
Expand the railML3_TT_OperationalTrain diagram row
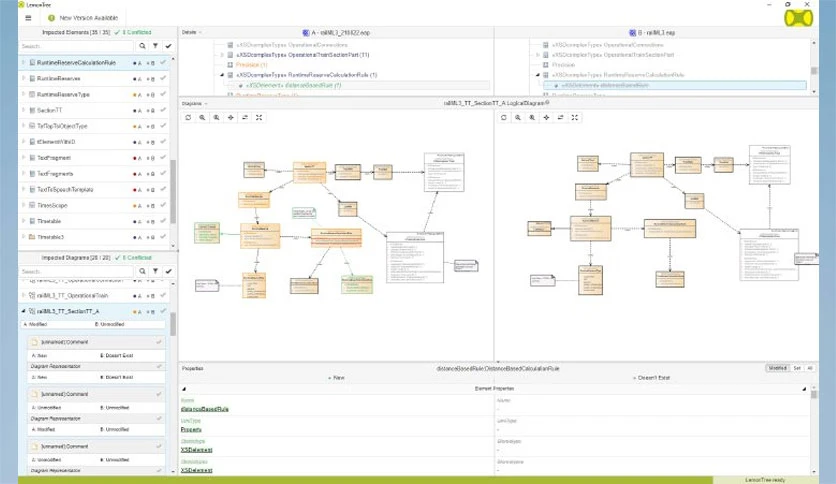pyautogui.click(x=23, y=295)
